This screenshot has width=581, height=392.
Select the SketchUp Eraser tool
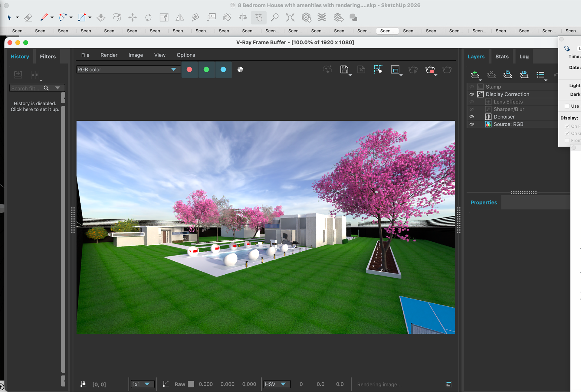(x=28, y=18)
